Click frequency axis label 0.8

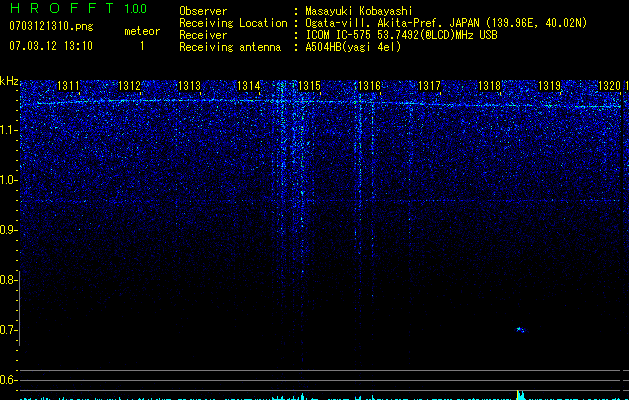coord(8,280)
